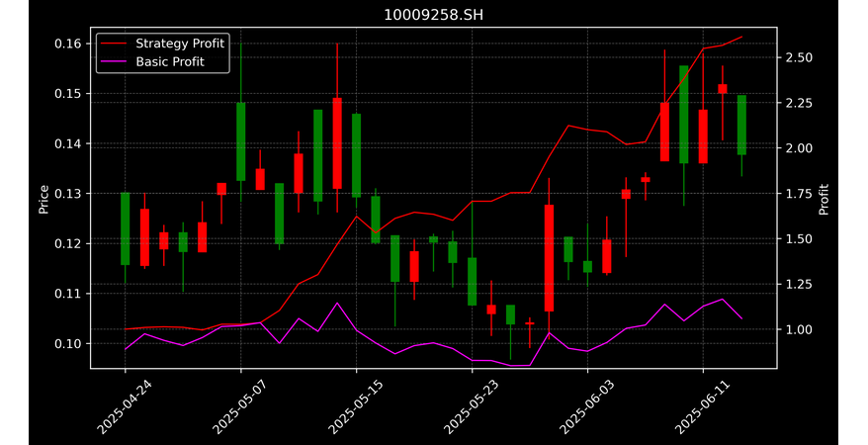Click the 2.25 profit axis value
Viewport: 868px width, 445px height.
(799, 103)
